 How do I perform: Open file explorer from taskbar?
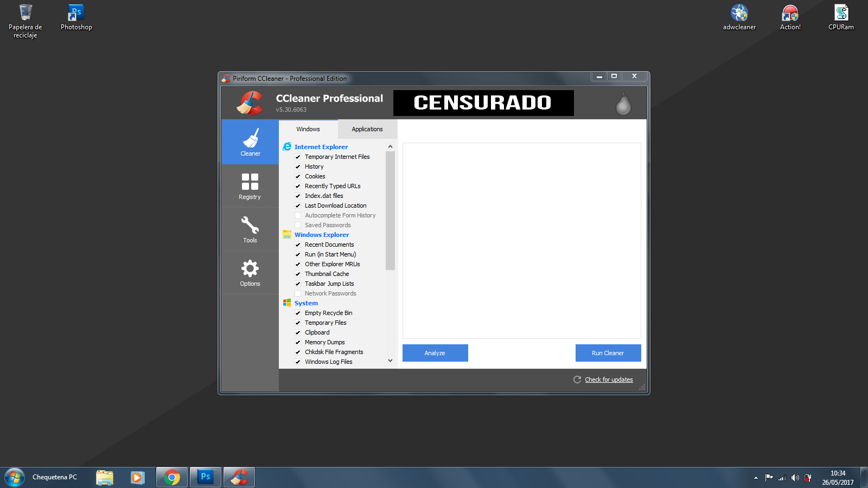coord(105,478)
